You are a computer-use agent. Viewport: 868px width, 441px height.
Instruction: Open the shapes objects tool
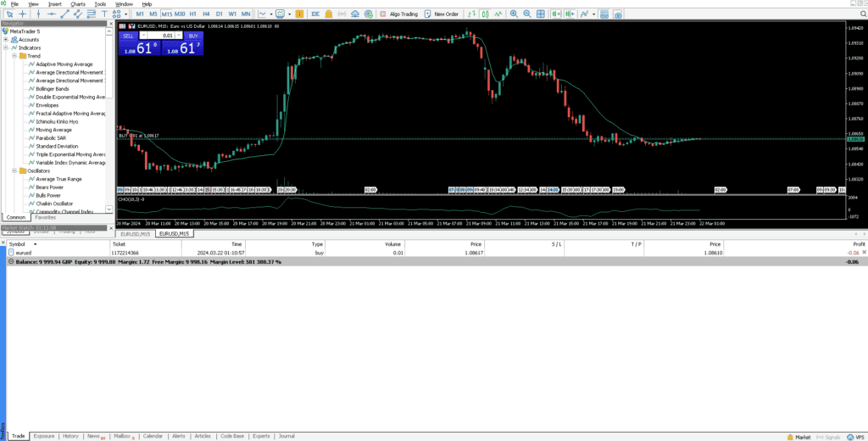[117, 14]
